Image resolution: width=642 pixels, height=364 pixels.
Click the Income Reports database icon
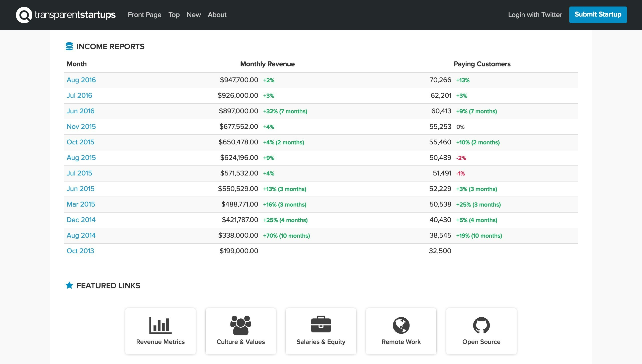pyautogui.click(x=69, y=46)
